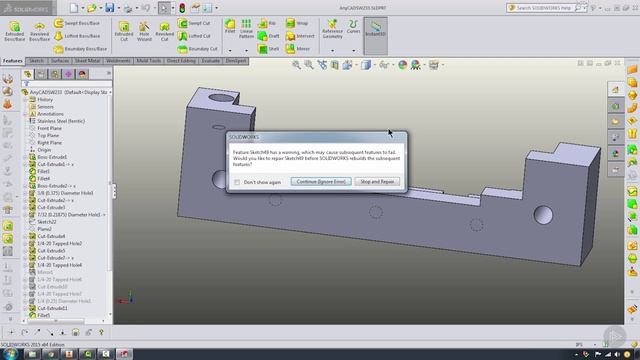Select the Linear Pattern tool
Viewport: 640px width, 360px height.
coord(246,29)
